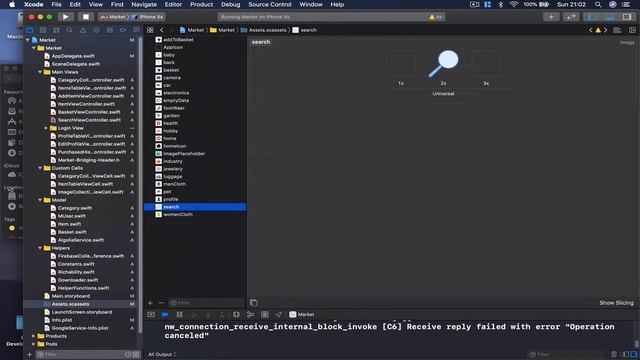Open the Source Control menu
Viewport: 640px width, 360px height.
(x=270, y=4)
